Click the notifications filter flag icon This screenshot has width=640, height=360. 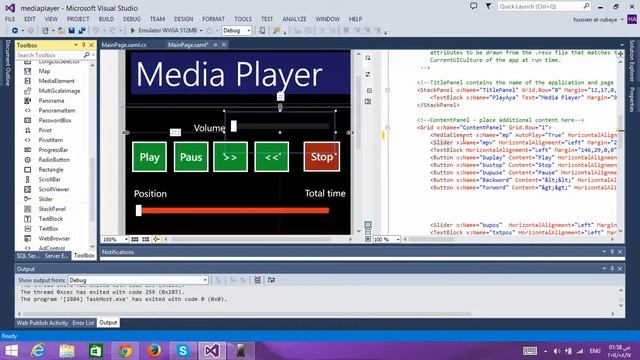pos(488,6)
